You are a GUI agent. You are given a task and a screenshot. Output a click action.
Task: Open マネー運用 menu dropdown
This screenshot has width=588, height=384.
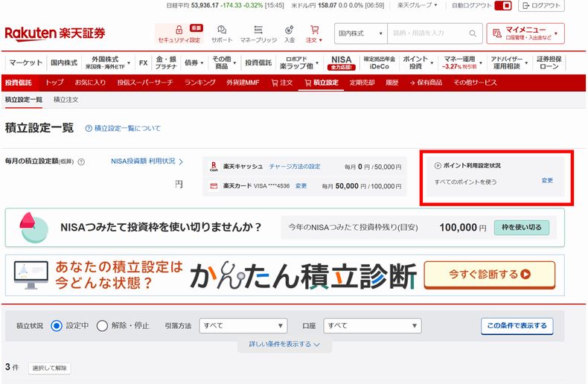coord(462,63)
